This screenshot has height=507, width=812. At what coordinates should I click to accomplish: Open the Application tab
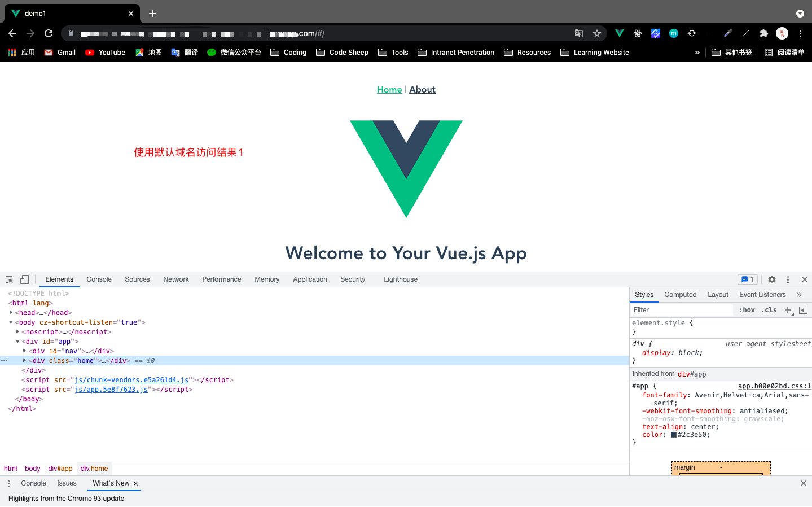310,279
